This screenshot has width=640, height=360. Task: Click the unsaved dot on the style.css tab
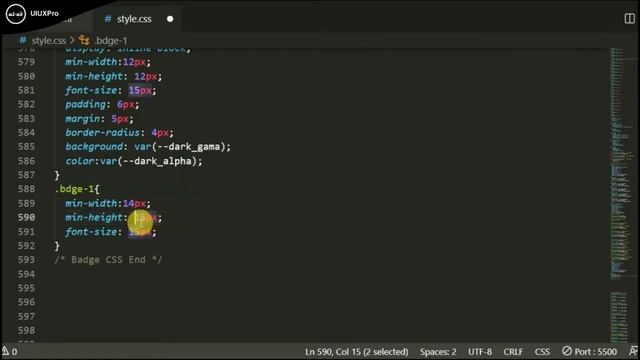coord(170,19)
